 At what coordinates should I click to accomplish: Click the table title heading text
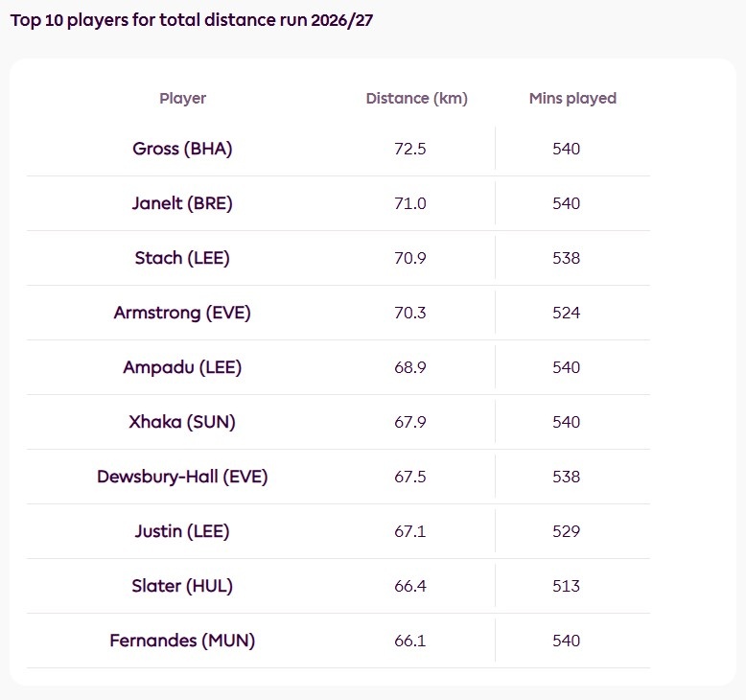(x=192, y=20)
